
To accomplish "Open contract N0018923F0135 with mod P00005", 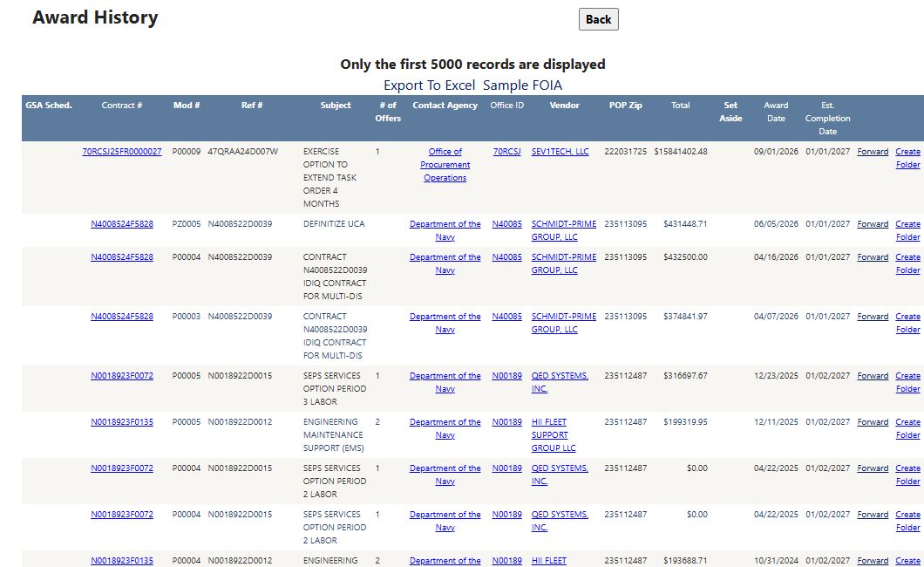I will tap(122, 422).
